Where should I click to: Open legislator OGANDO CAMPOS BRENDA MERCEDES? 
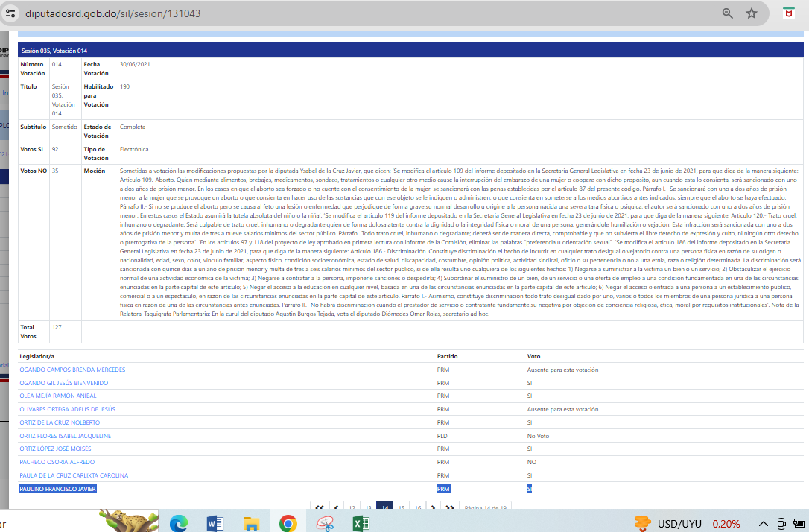tap(72, 370)
